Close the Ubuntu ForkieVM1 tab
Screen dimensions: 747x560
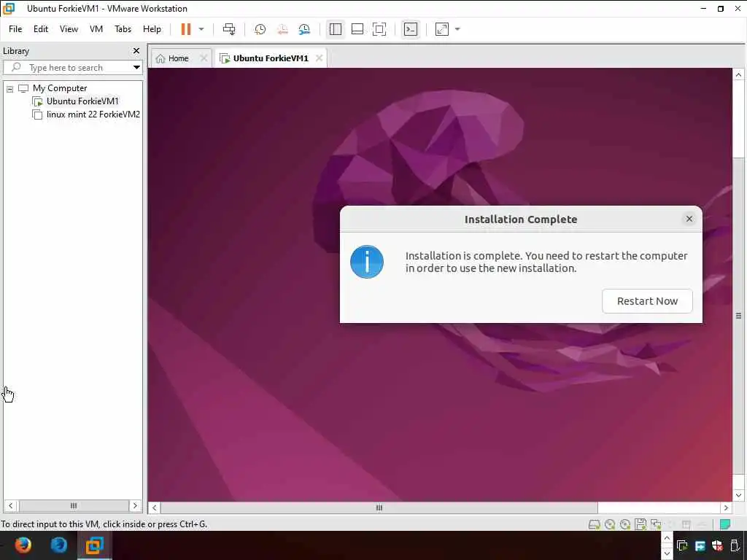320,58
